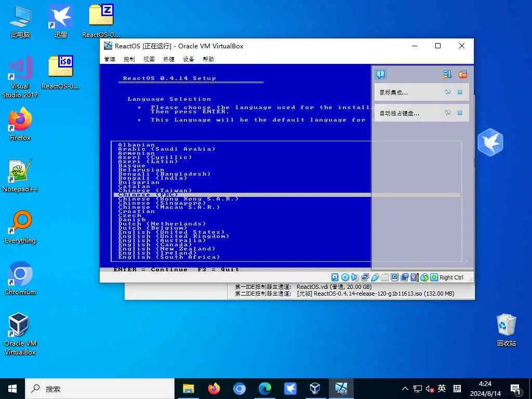Click the virtualization CPU status icon
The width and height of the screenshot is (532, 399).
pyautogui.click(x=414, y=277)
